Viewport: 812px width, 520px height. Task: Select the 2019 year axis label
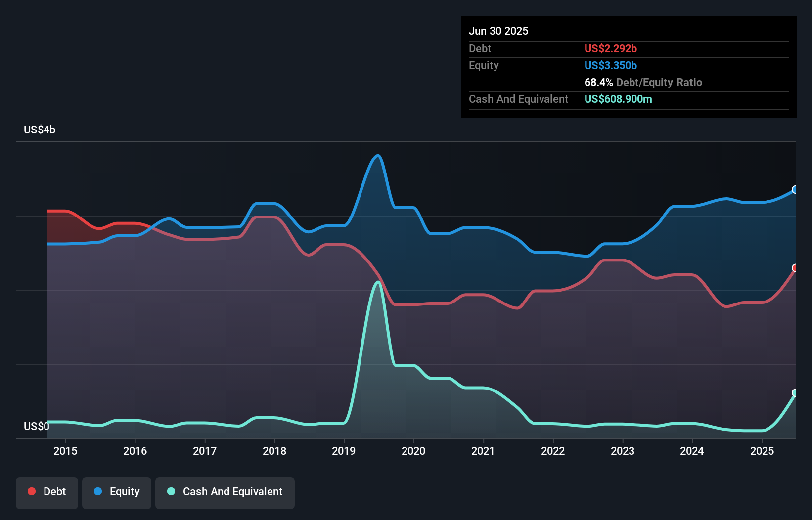pos(344,451)
